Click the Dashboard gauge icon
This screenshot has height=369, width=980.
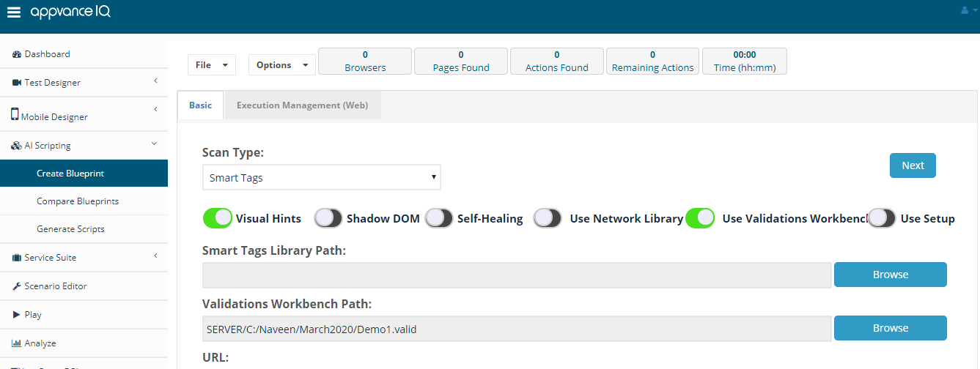point(17,54)
